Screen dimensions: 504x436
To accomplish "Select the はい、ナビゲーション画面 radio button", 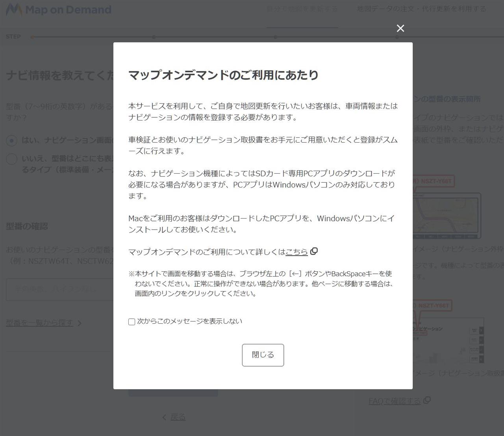I will click(x=11, y=141).
